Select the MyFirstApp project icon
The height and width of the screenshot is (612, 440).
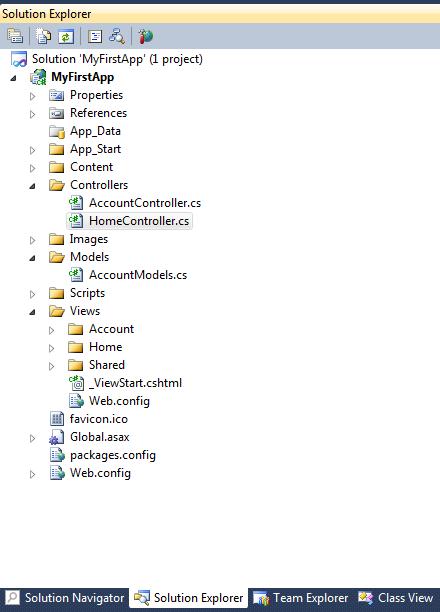pyautogui.click(x=38, y=77)
